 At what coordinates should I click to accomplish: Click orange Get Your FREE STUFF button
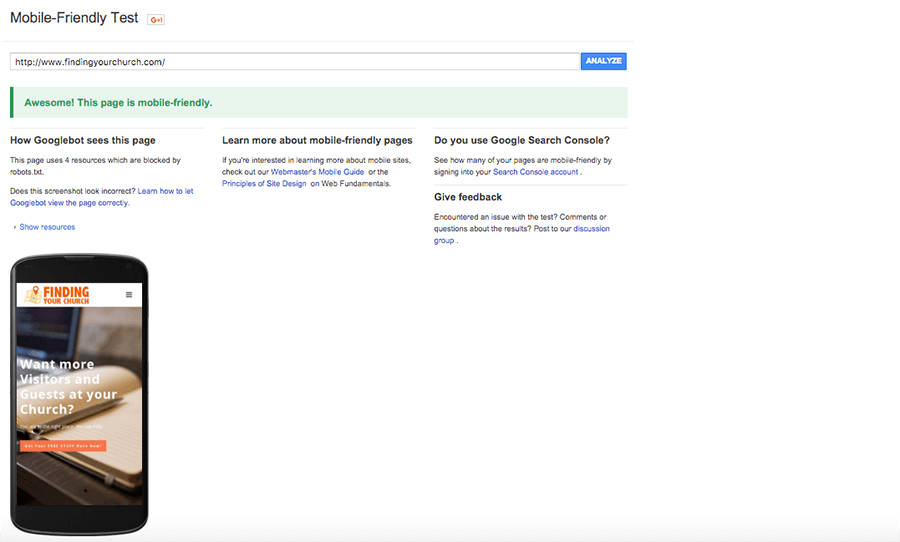[x=63, y=446]
